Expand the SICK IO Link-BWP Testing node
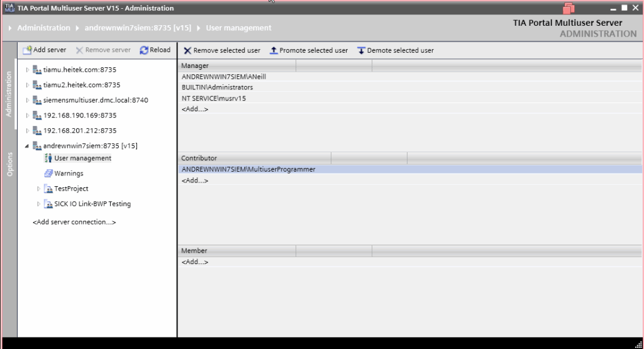 click(x=38, y=204)
